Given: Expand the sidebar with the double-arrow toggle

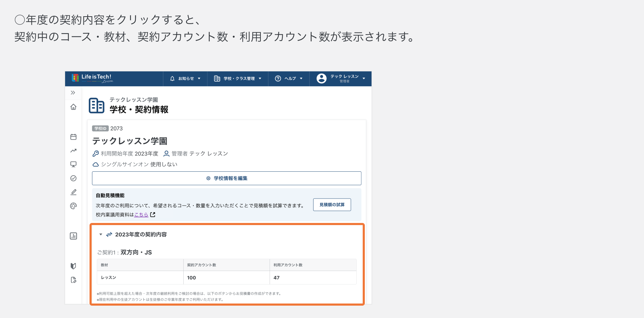Looking at the screenshot, I should click(x=73, y=93).
